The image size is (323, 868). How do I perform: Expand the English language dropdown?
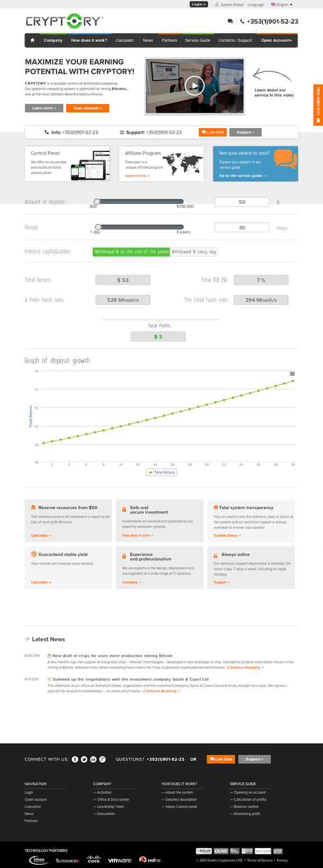(x=282, y=4)
